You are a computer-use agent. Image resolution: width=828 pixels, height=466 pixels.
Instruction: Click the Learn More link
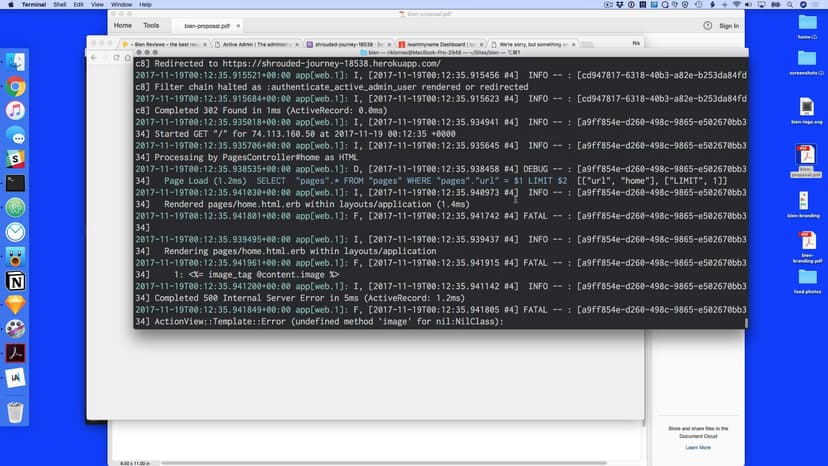(698, 447)
